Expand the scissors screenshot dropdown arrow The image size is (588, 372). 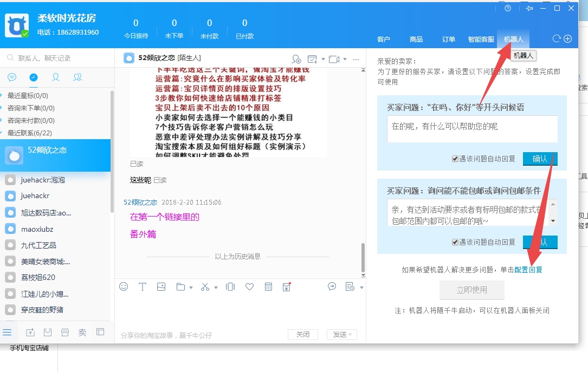tap(216, 288)
